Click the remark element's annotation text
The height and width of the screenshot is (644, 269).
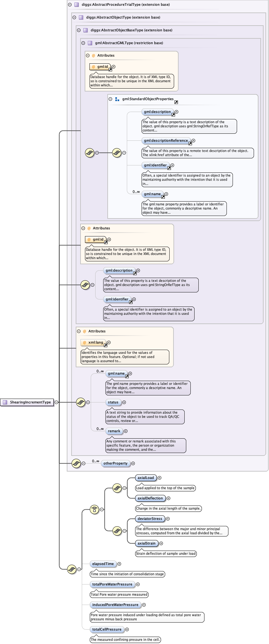tap(145, 445)
